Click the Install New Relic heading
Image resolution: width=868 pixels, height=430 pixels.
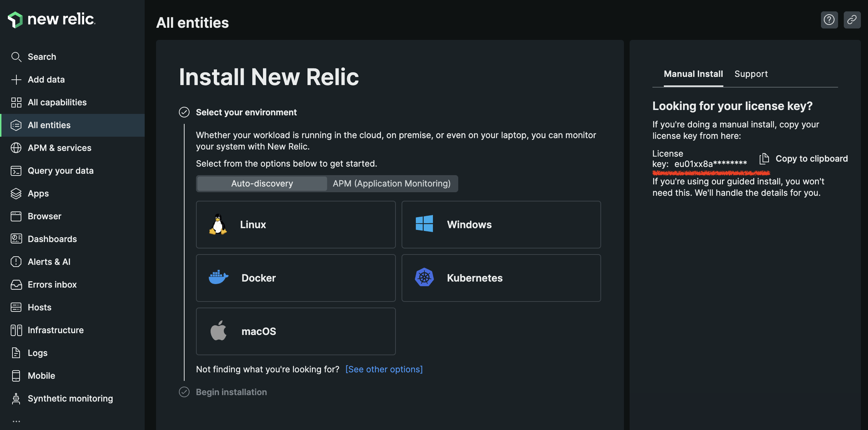[x=269, y=77]
